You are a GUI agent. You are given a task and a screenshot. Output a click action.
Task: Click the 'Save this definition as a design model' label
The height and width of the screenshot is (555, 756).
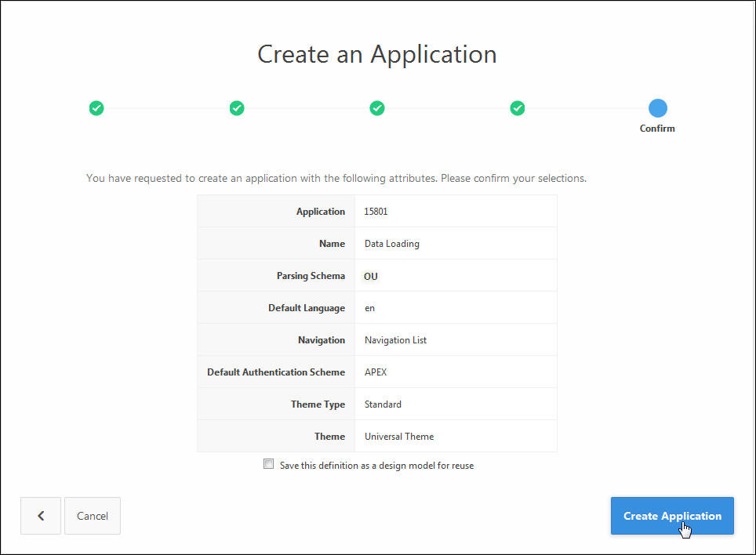pos(376,466)
